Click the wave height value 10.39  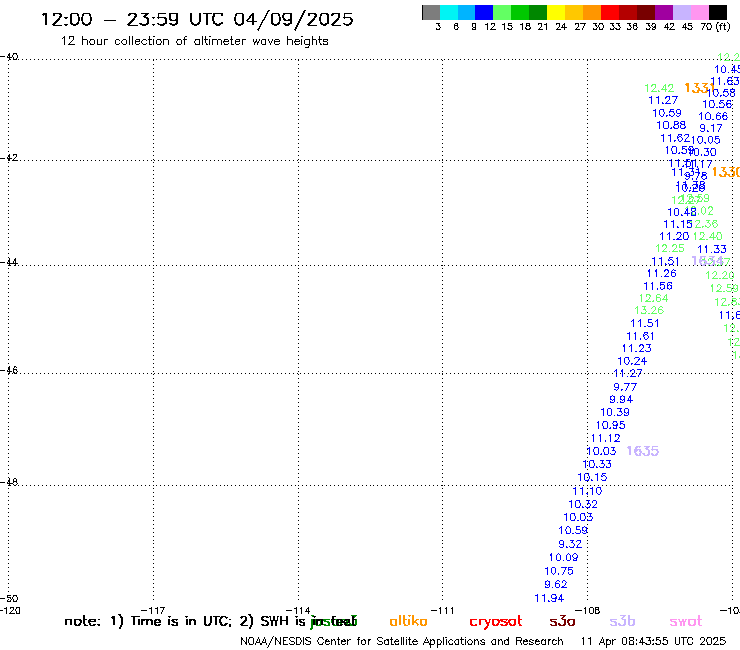tap(614, 412)
